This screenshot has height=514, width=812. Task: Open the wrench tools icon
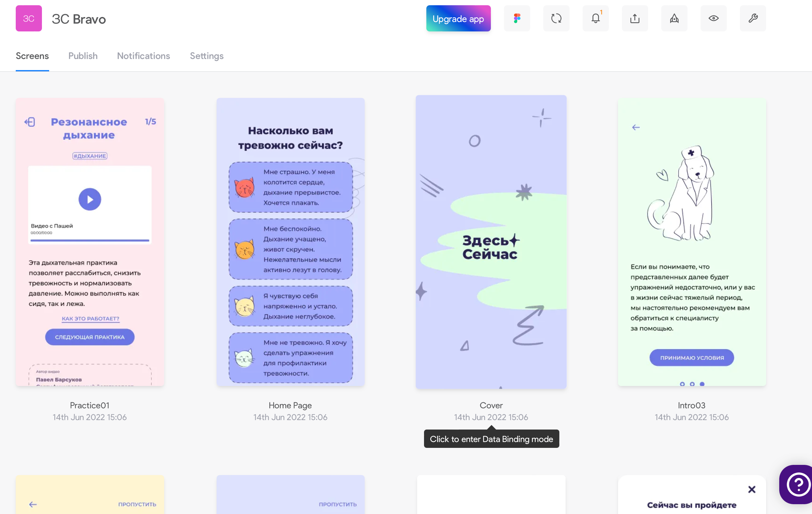coord(753,19)
